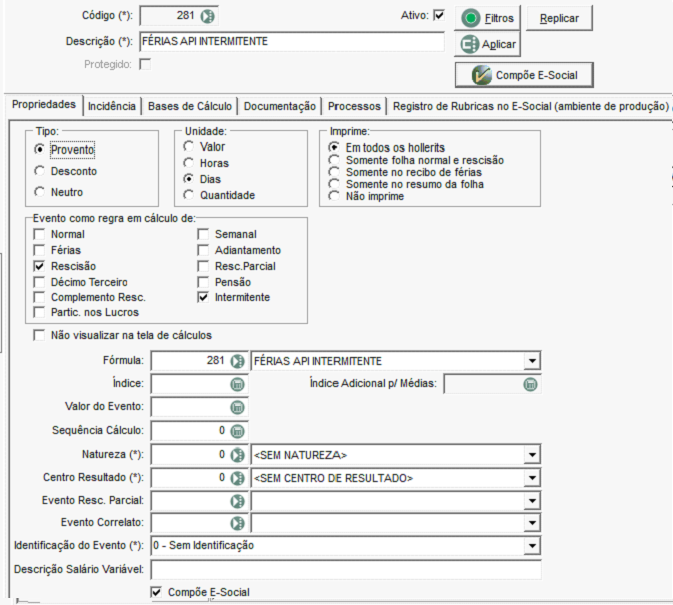Click the lookup icon in Centro Resultado field
673x605 pixels.
coord(237,478)
